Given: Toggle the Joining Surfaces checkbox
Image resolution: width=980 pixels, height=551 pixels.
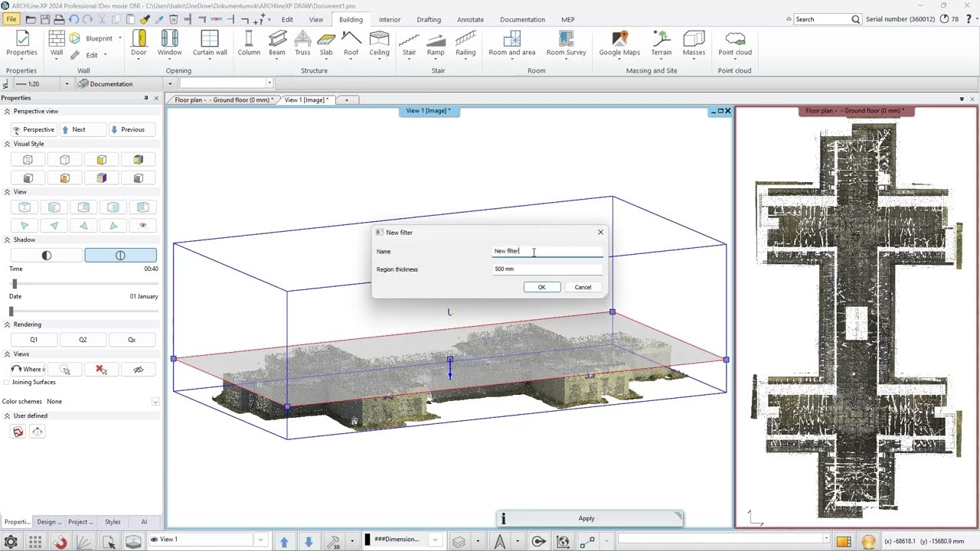Looking at the screenshot, I should pyautogui.click(x=7, y=382).
